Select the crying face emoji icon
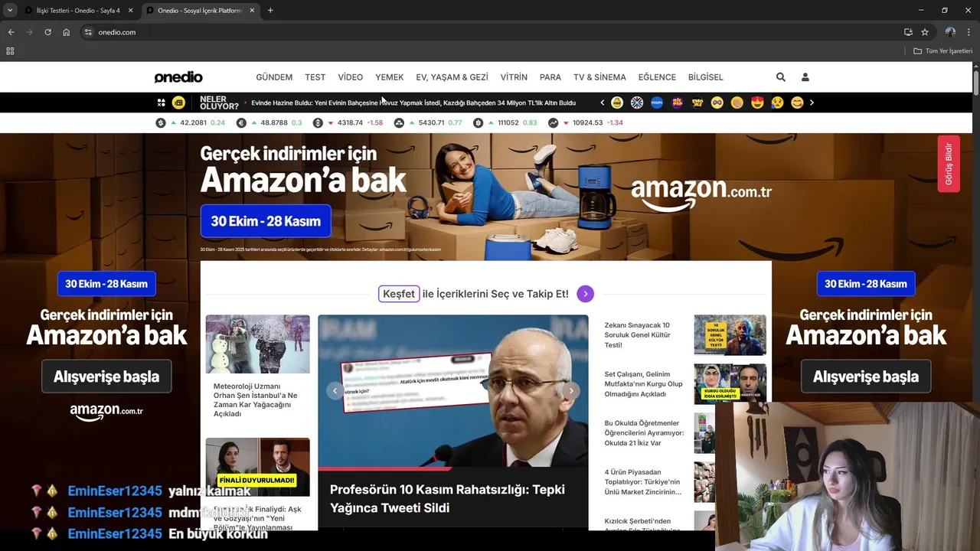 (x=777, y=103)
